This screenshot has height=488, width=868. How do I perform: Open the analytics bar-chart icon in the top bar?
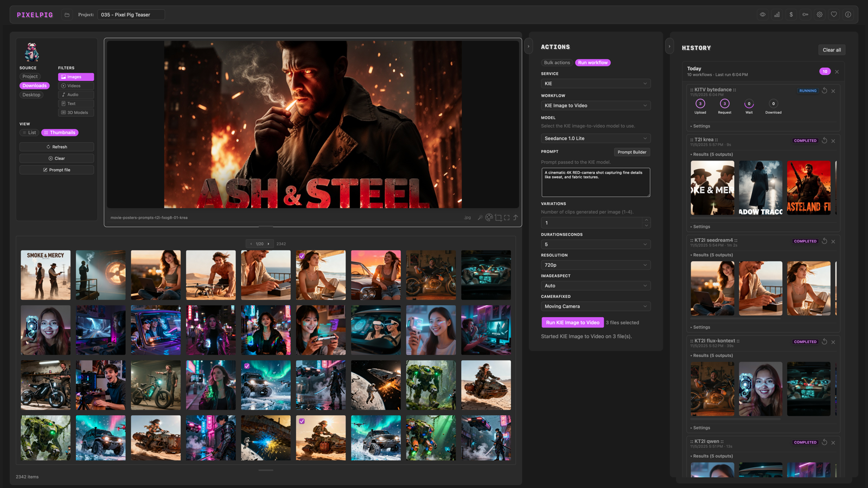[777, 15]
